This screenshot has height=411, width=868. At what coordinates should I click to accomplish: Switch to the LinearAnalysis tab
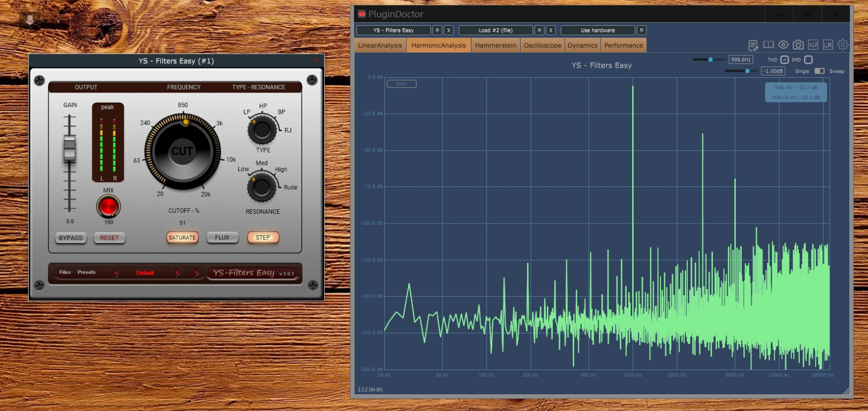pos(380,45)
